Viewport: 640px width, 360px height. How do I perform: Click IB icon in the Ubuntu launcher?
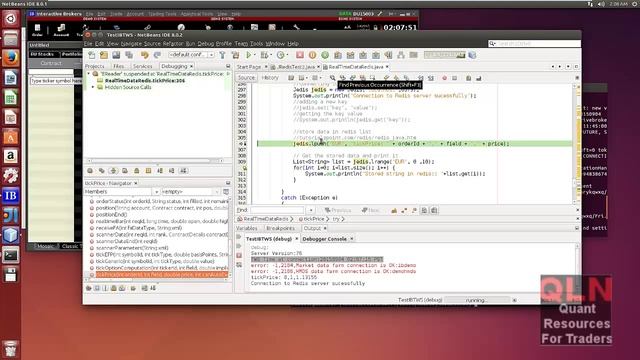(x=11, y=196)
